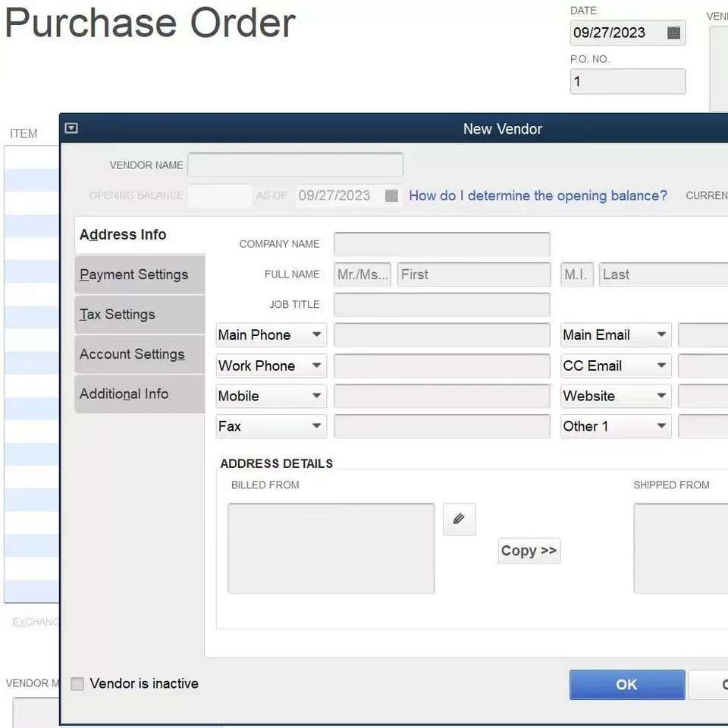
Task: Open the Fax field type dropdown
Action: point(316,426)
